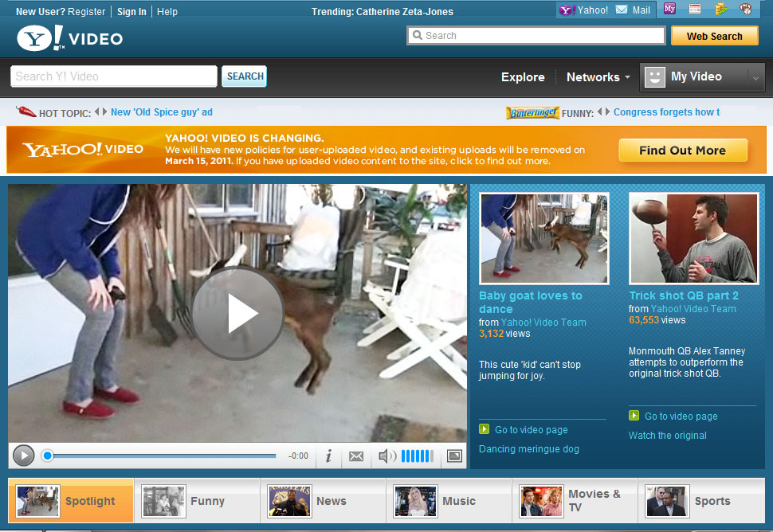Click Dancing meringue dog link
Screen dimensions: 773x532
pyautogui.click(x=529, y=448)
